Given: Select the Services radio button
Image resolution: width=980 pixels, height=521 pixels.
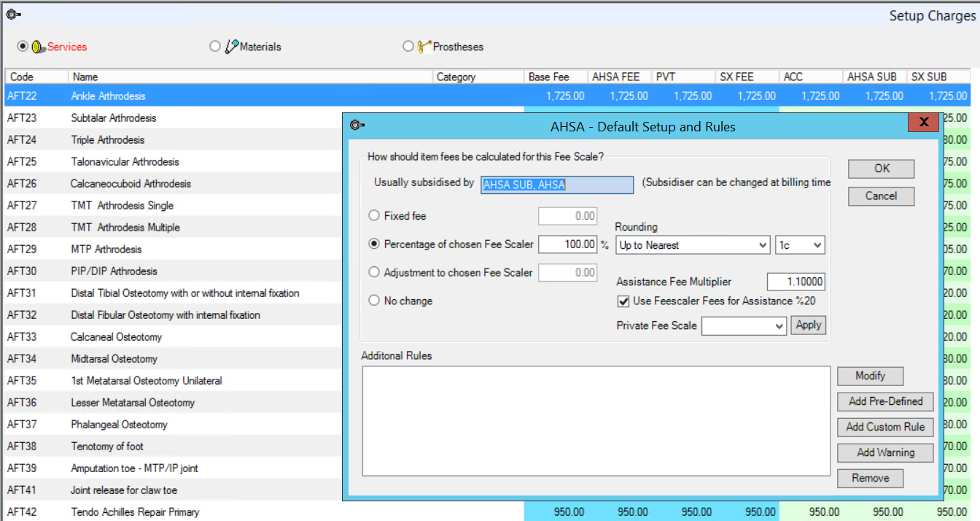Looking at the screenshot, I should (x=23, y=46).
